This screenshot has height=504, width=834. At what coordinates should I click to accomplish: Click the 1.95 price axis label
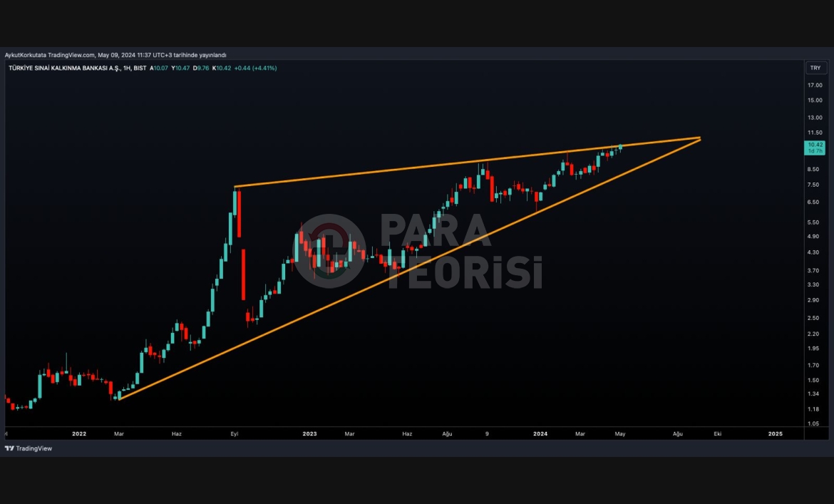813,348
